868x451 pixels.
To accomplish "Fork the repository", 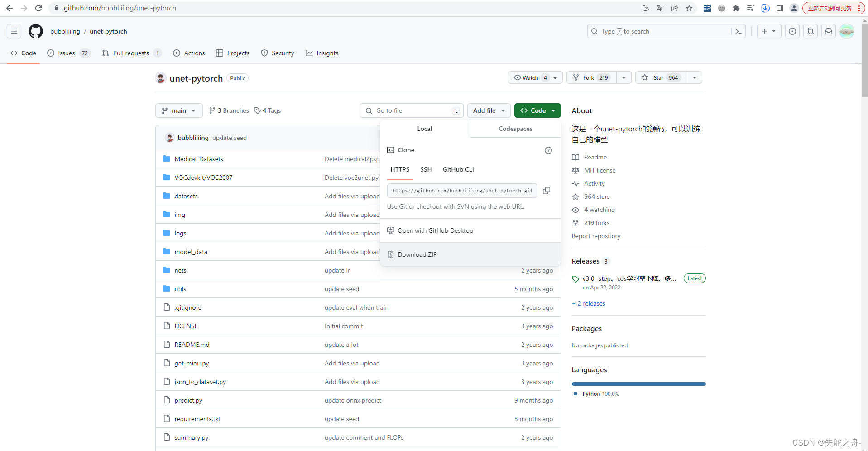I will point(591,77).
